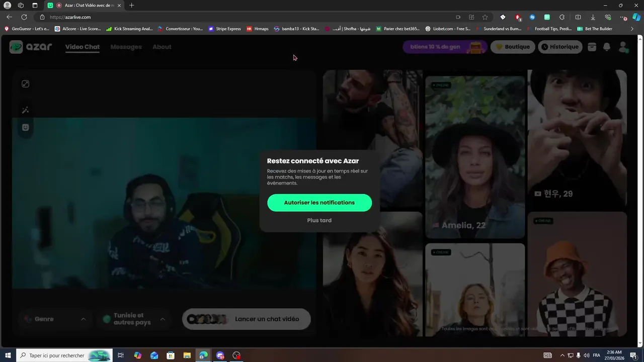Click Autoriser les notifications button
The width and height of the screenshot is (644, 362).
(x=319, y=203)
